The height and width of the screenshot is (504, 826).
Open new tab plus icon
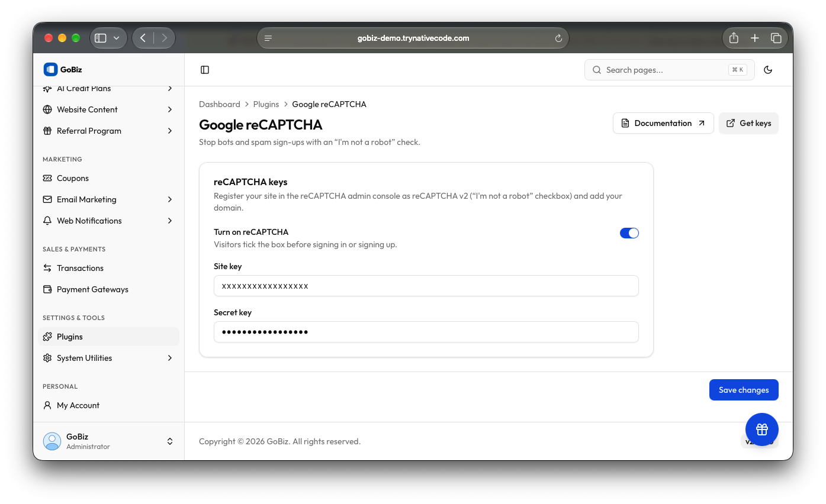click(x=754, y=38)
